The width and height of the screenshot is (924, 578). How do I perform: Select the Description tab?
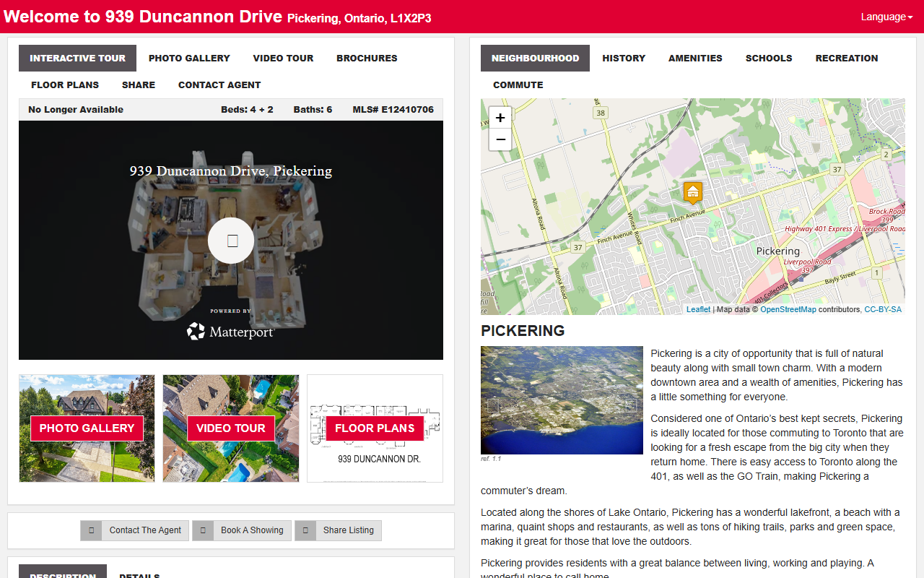[x=63, y=572]
